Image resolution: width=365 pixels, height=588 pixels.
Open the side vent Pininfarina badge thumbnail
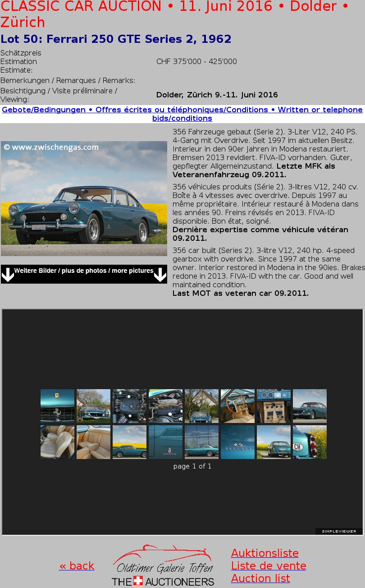tap(165, 442)
